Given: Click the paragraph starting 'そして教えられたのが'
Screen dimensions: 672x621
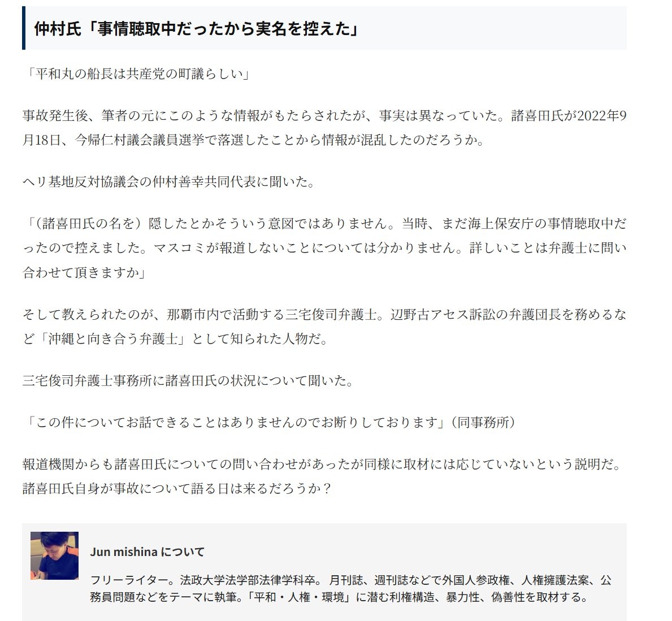Looking at the screenshot, I should (x=324, y=327).
